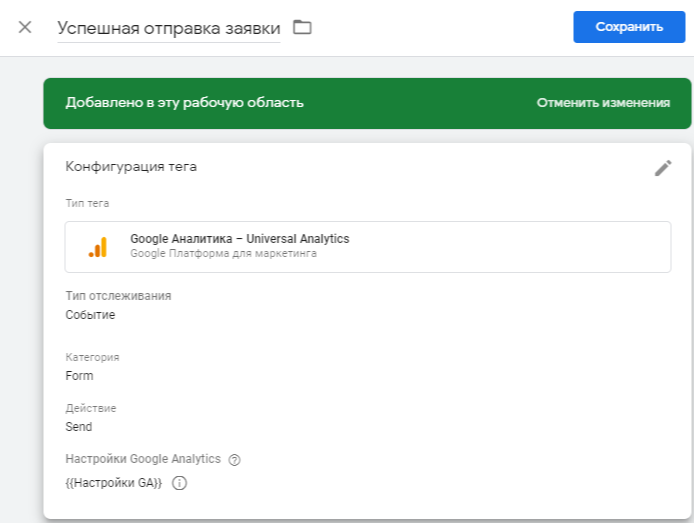Click the orange Google Analytics bar-chart logo

tap(98, 248)
